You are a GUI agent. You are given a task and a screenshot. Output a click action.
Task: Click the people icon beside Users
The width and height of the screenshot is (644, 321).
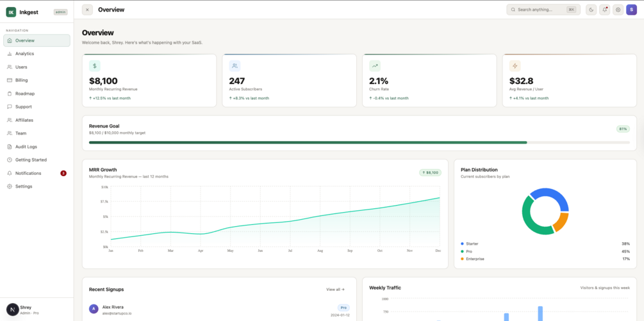pos(10,67)
